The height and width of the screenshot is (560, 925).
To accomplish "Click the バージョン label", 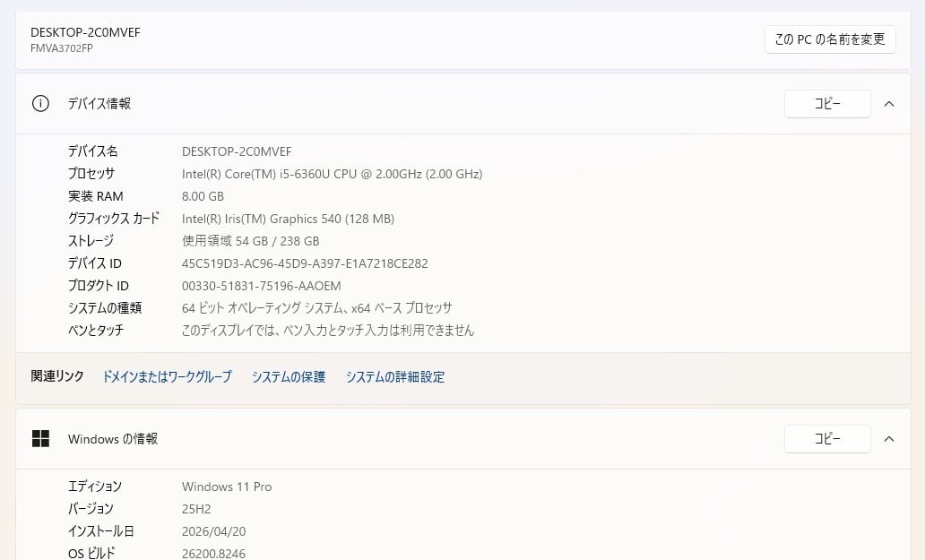I will click(x=91, y=509).
